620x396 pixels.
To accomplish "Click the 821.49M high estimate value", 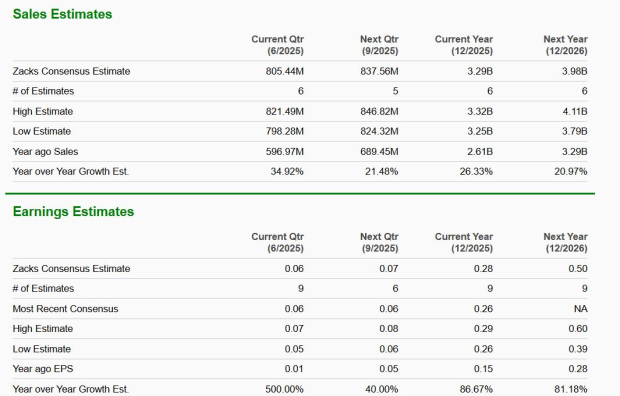I will [x=285, y=112].
